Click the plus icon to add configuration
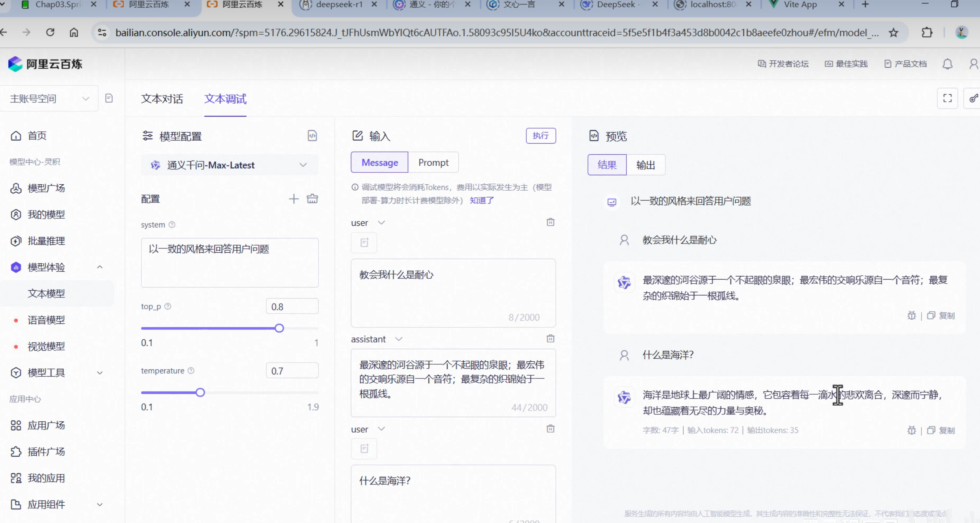Image resolution: width=980 pixels, height=523 pixels. point(293,199)
